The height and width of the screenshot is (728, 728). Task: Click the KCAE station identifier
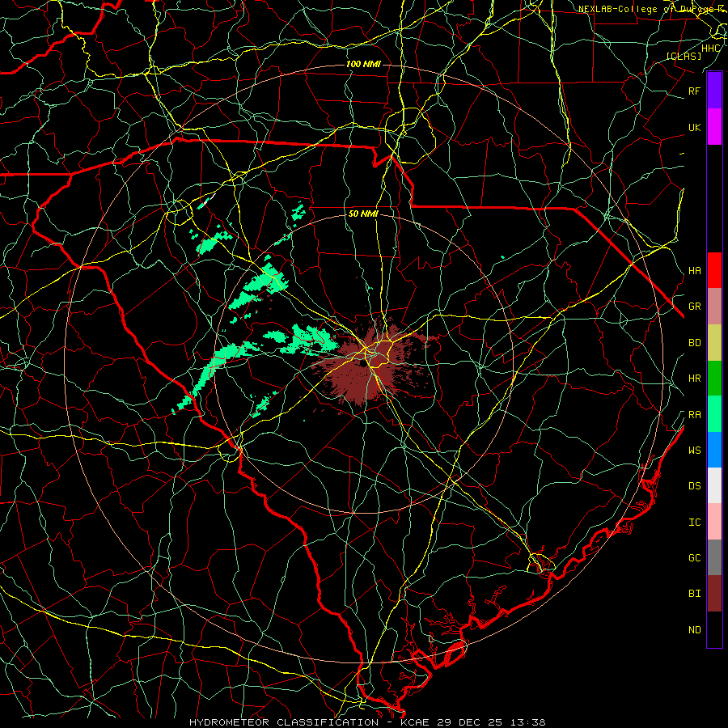(x=415, y=722)
